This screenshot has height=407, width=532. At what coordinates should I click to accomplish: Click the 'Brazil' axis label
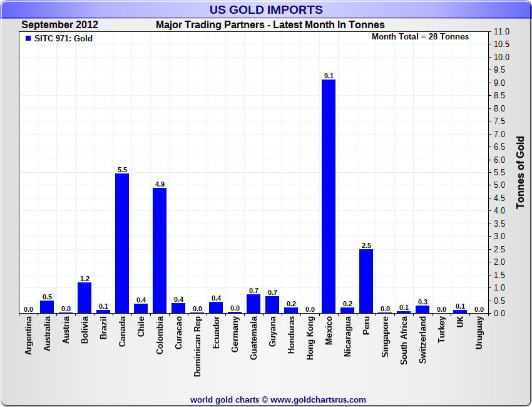point(103,327)
